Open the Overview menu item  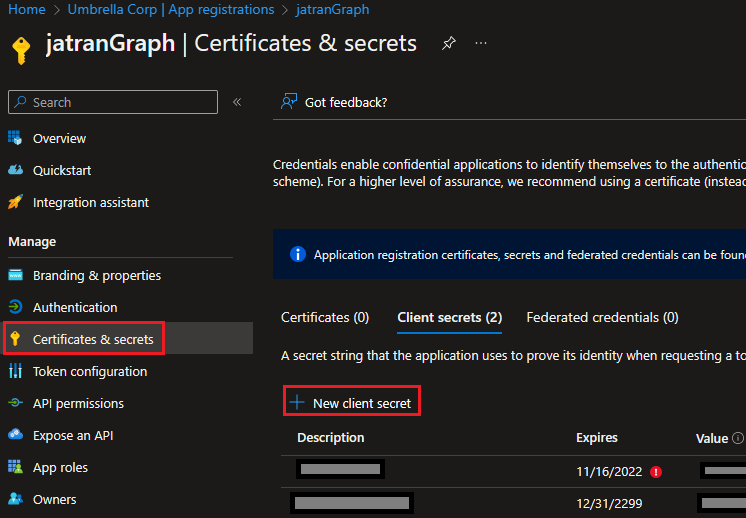click(x=59, y=138)
